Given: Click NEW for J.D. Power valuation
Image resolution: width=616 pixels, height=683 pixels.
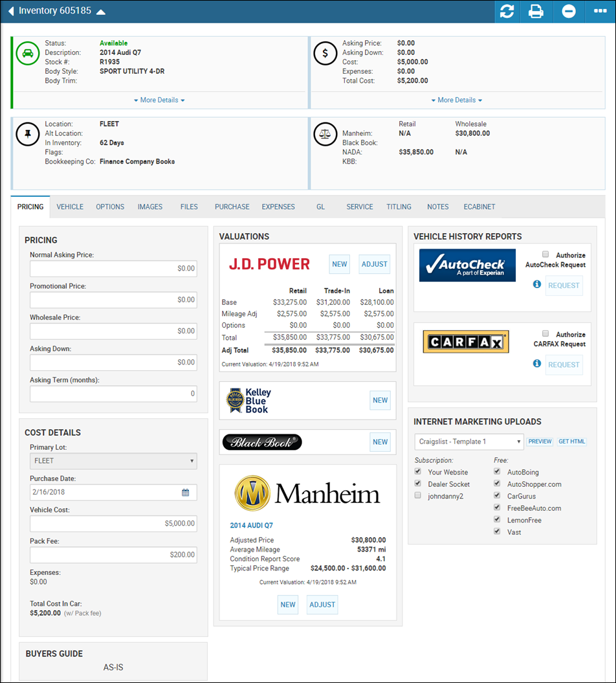Looking at the screenshot, I should 340,264.
